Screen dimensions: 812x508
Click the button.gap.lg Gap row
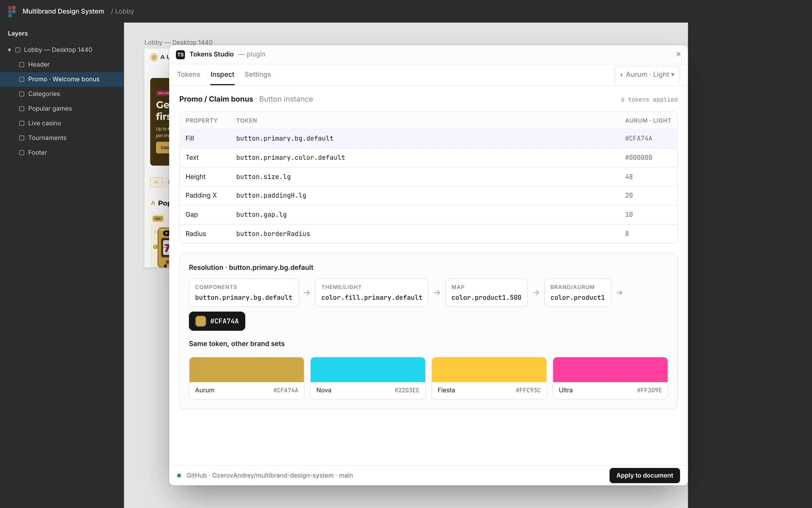click(x=429, y=215)
